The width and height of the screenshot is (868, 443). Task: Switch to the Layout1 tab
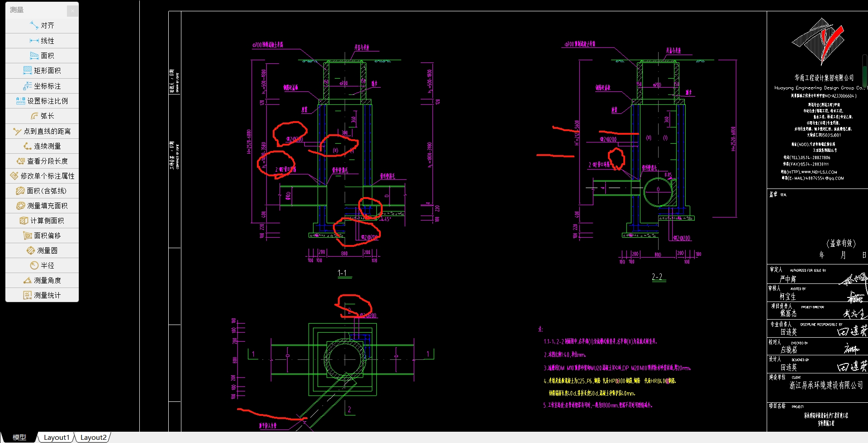57,437
